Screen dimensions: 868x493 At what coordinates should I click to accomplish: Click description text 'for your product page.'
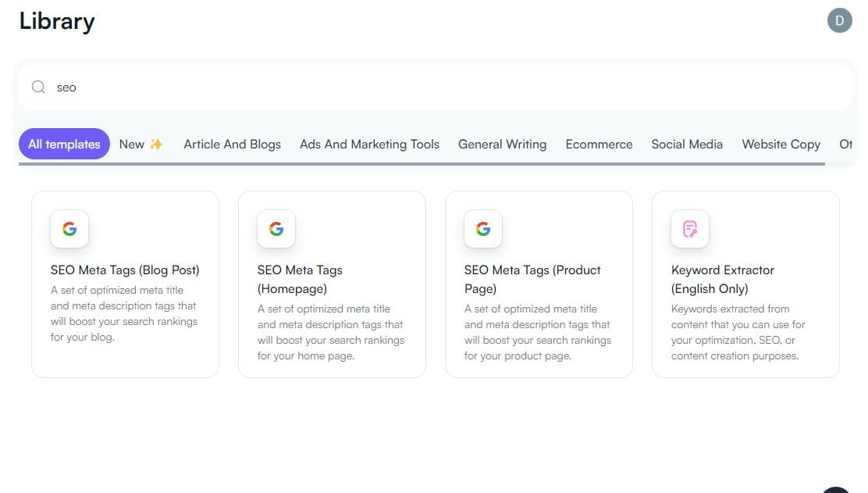coord(518,355)
